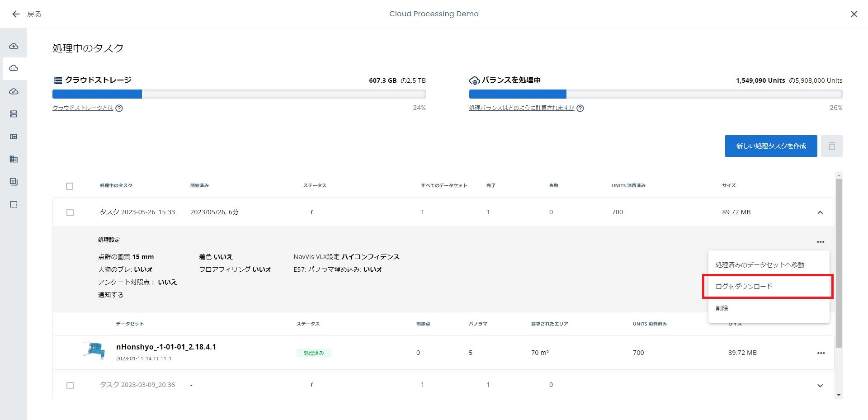Open the three-dot menu for the nHonshyo dataset row

tap(821, 353)
